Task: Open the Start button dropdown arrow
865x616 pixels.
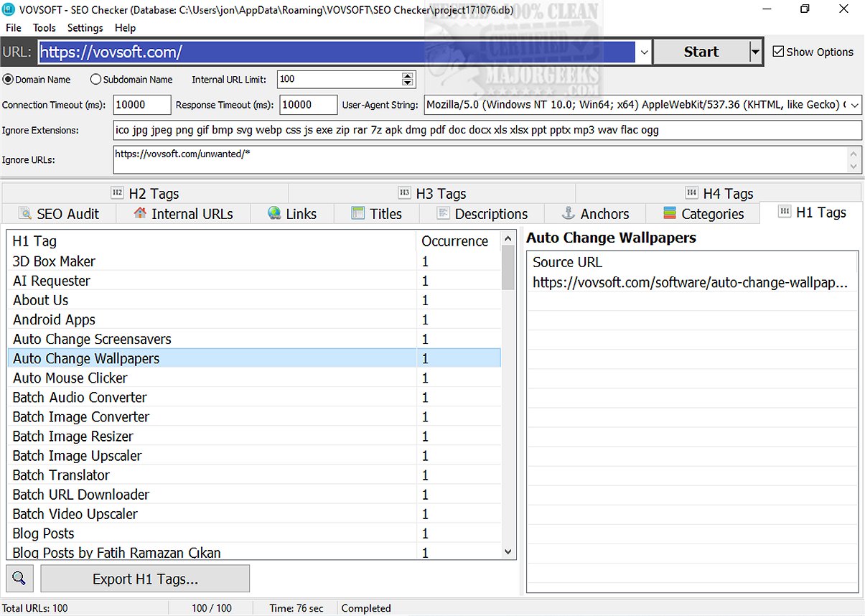Action: coord(754,52)
